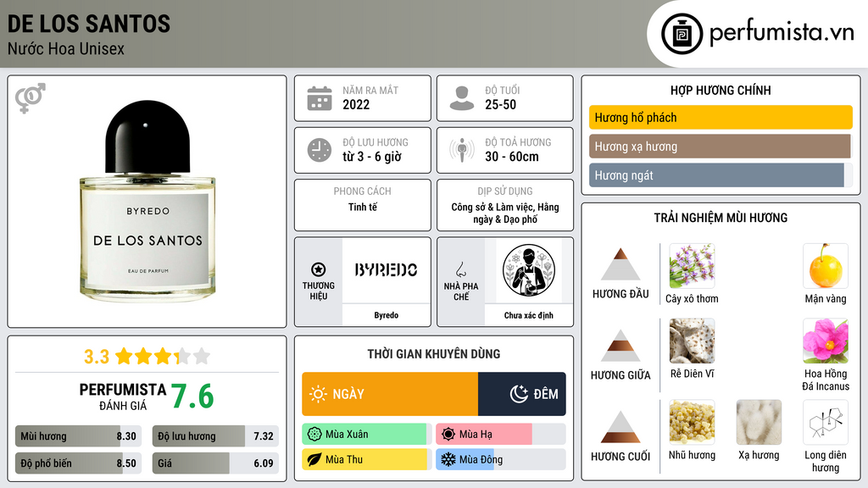This screenshot has height=488, width=868.
Task: Click the De Los Santos bottle image
Action: pyautogui.click(x=147, y=201)
